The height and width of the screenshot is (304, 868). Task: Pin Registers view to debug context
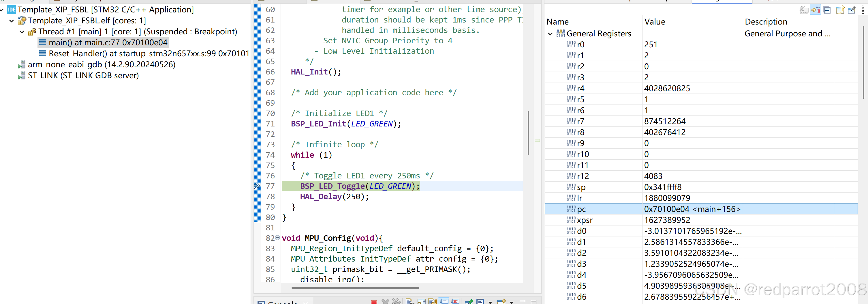pyautogui.click(x=852, y=10)
